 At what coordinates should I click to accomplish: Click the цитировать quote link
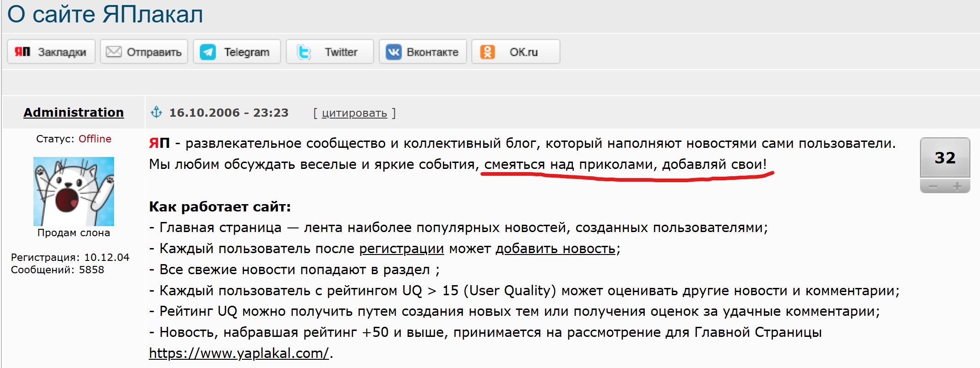coord(354,113)
